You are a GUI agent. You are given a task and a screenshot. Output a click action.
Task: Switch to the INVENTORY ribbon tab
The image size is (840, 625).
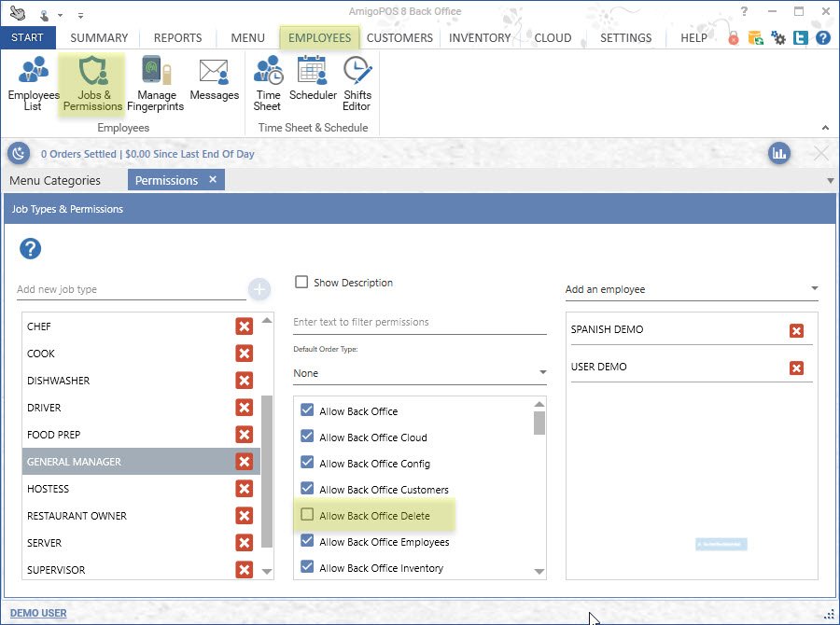click(x=480, y=38)
